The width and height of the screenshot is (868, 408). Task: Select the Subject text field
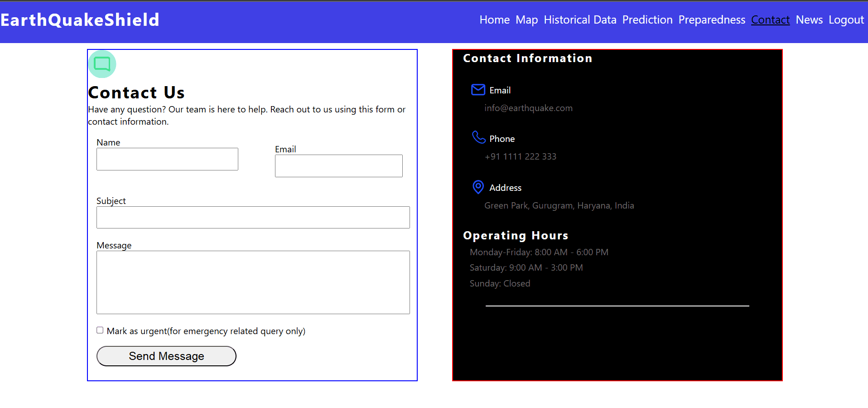click(x=253, y=218)
